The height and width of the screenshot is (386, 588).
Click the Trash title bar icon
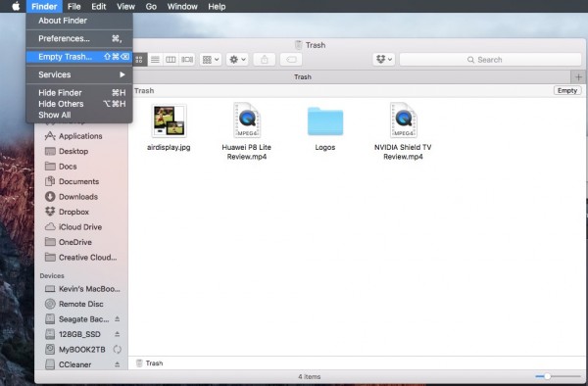[x=298, y=45]
